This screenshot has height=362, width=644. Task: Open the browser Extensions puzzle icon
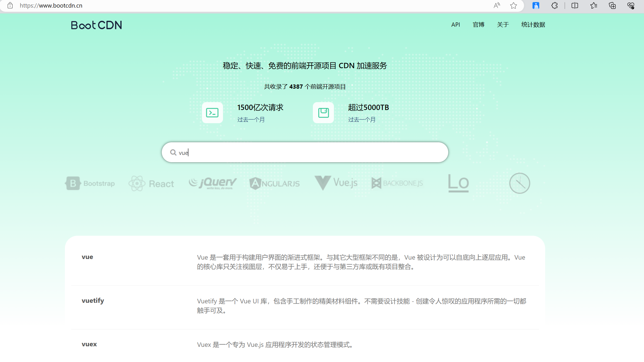[x=554, y=5]
